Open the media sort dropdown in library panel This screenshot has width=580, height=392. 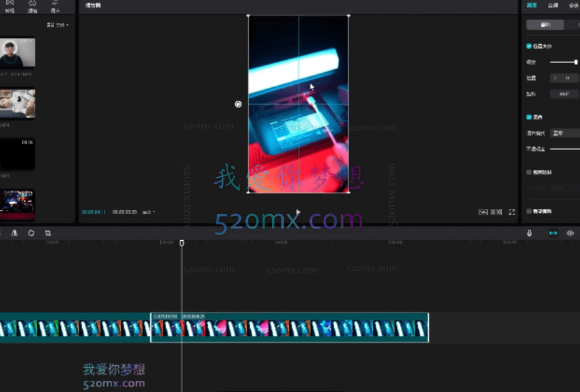(58, 26)
